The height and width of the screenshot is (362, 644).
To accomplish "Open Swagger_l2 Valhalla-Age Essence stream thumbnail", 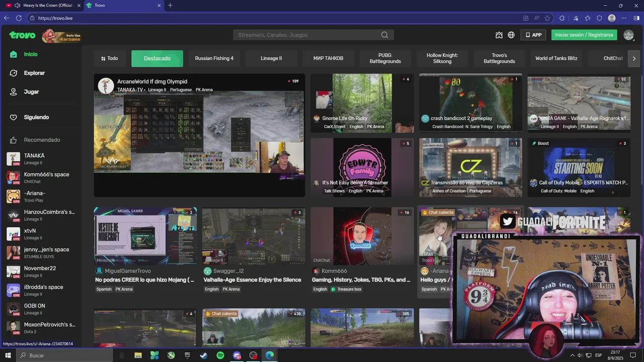I will (x=254, y=236).
